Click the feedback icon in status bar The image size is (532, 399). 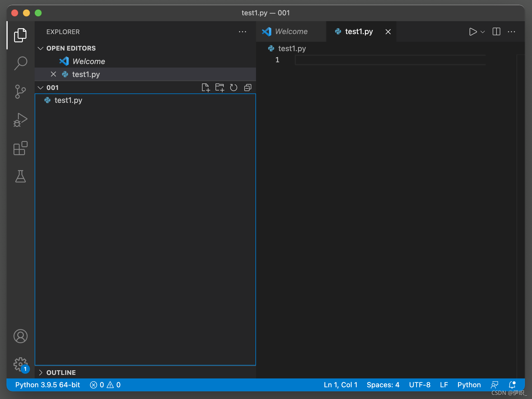[x=495, y=385]
